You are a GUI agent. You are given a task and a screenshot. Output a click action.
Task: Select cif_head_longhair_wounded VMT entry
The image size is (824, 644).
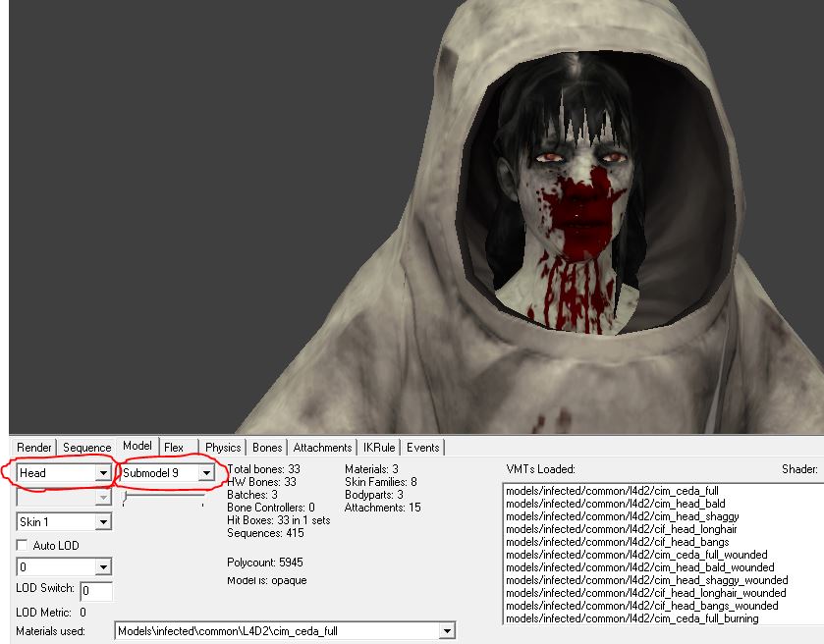click(x=646, y=593)
